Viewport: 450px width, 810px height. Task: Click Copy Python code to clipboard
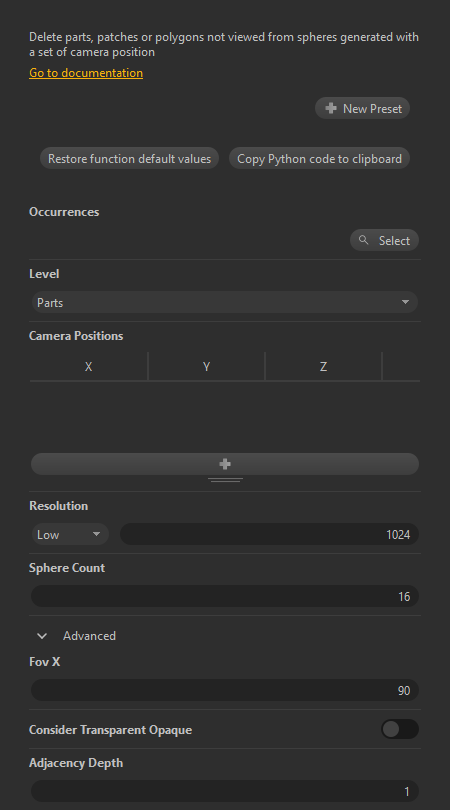(319, 158)
